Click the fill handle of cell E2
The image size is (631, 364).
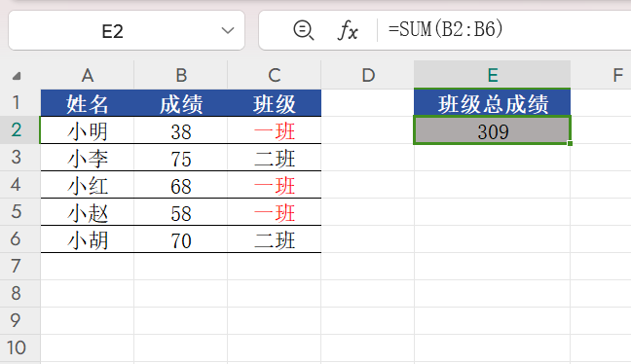click(570, 143)
